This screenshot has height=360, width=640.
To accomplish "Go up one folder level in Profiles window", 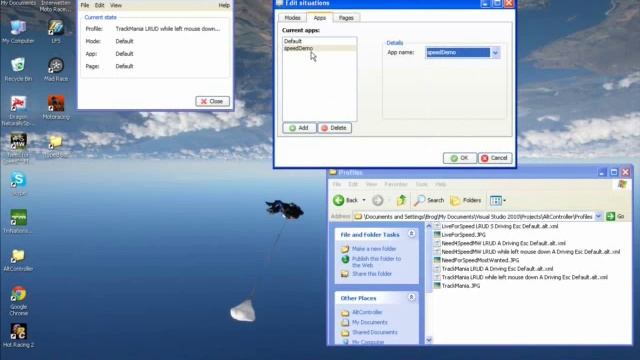I will click(x=402, y=200).
